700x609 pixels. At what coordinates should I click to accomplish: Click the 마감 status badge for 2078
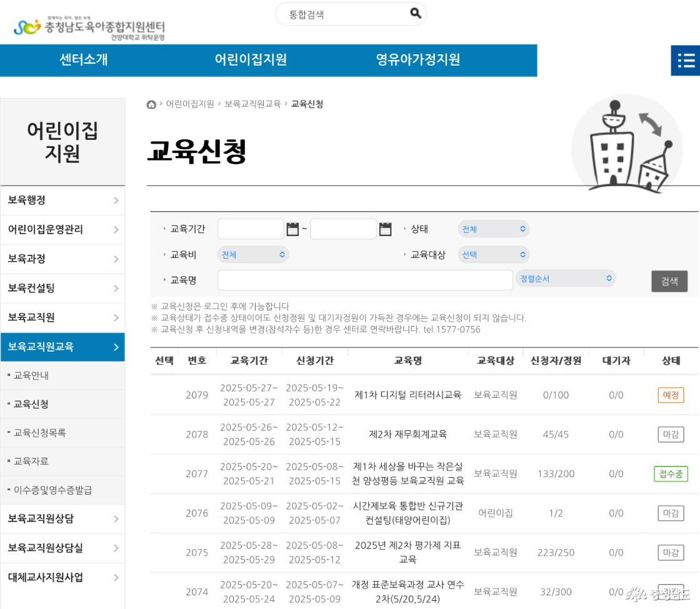671,434
